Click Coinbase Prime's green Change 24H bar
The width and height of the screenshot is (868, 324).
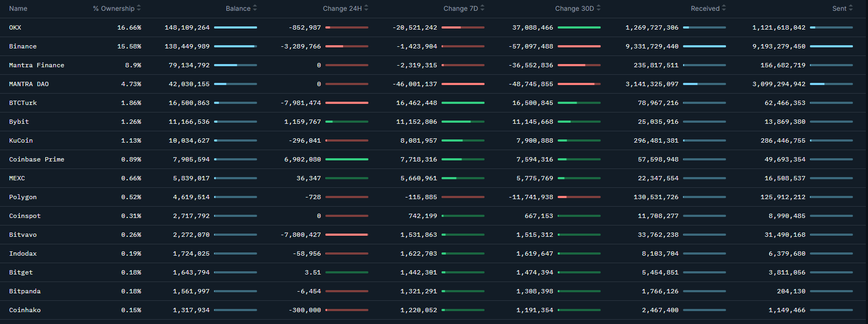pos(346,159)
